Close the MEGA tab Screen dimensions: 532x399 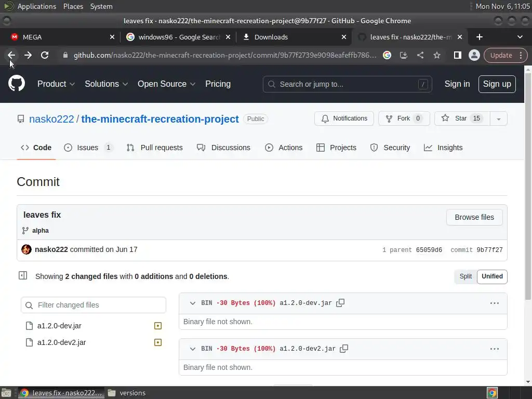click(x=112, y=37)
